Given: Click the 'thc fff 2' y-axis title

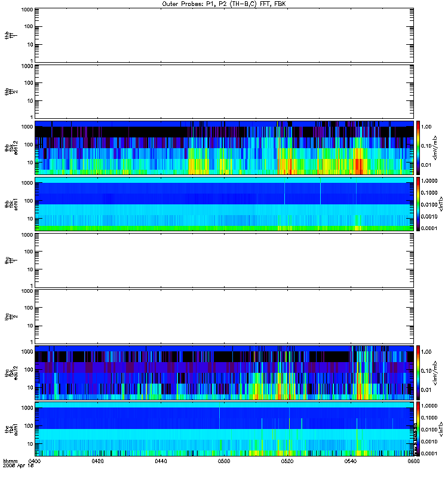Looking at the screenshot, I should 11,317.
